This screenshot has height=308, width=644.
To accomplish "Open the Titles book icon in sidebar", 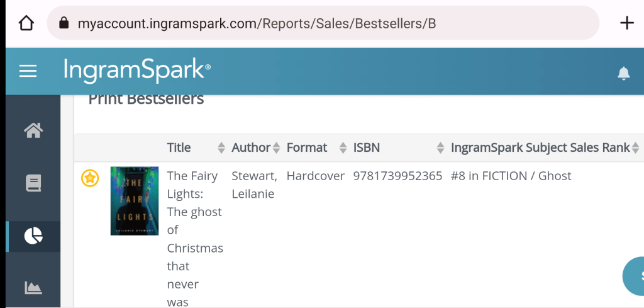I will click(33, 183).
